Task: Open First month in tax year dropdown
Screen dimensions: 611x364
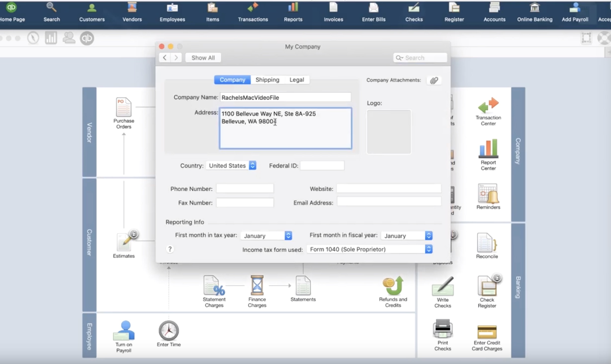Action: pyautogui.click(x=266, y=235)
